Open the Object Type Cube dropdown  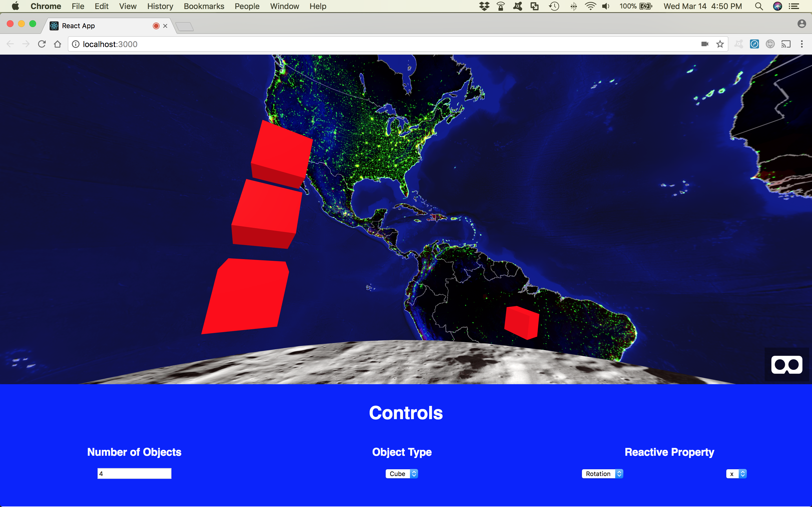402,473
